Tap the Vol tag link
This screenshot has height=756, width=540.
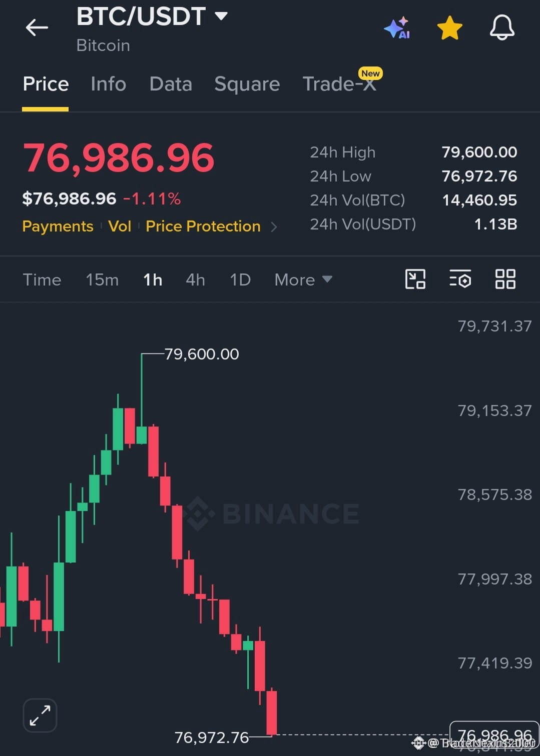(120, 226)
